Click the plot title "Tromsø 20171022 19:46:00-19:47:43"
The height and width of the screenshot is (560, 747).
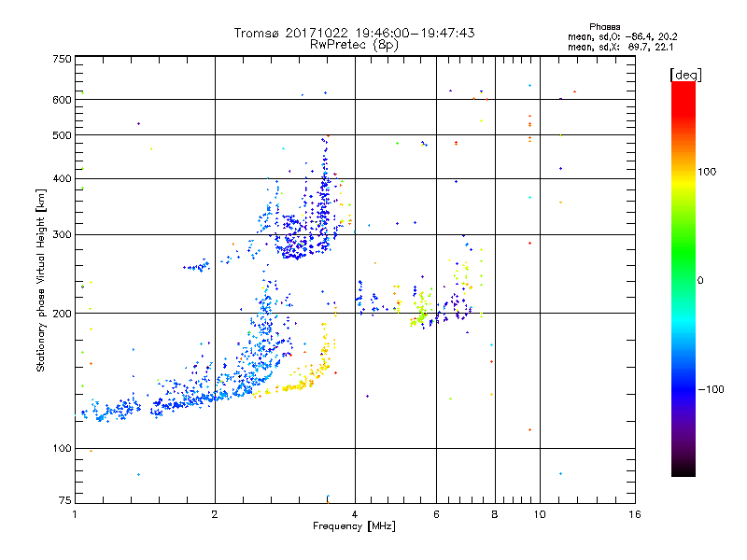click(x=354, y=33)
